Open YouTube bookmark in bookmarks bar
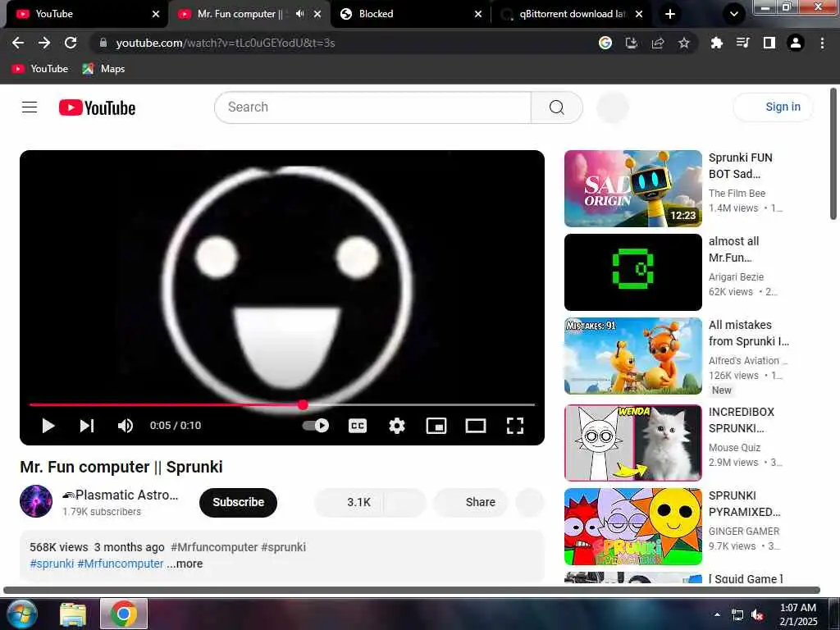Image resolution: width=840 pixels, height=630 pixels. (x=40, y=69)
